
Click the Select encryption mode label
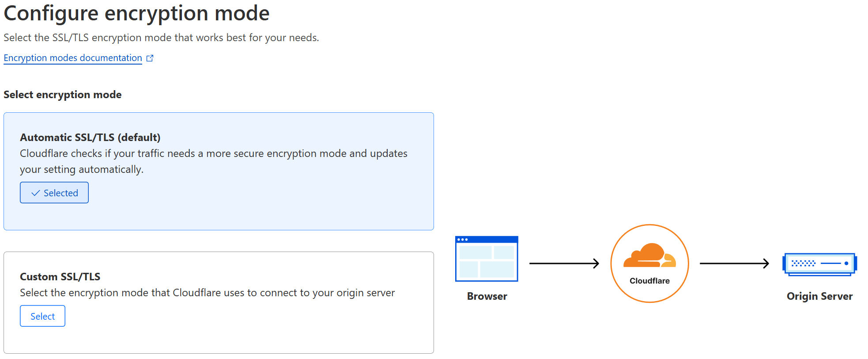(62, 94)
